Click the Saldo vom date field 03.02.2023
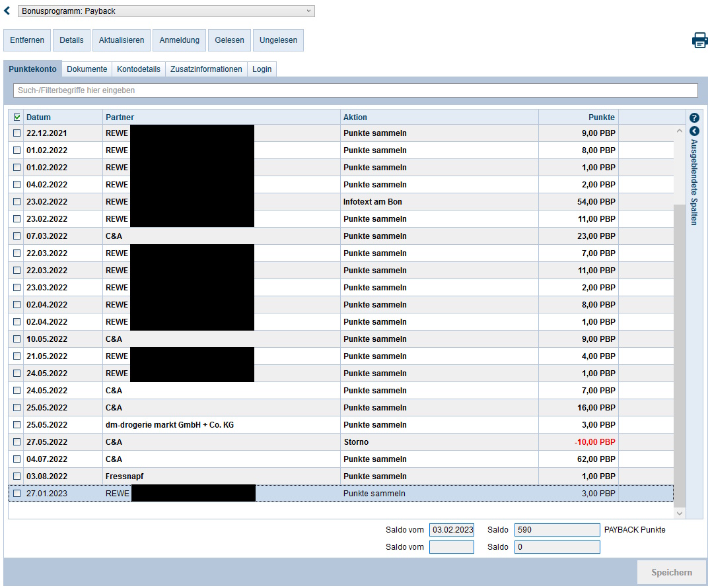This screenshot has height=588, width=710. tap(452, 530)
